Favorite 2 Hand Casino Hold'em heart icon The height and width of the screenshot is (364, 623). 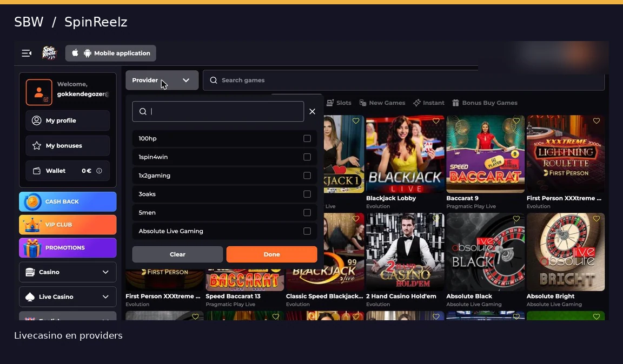(x=436, y=219)
